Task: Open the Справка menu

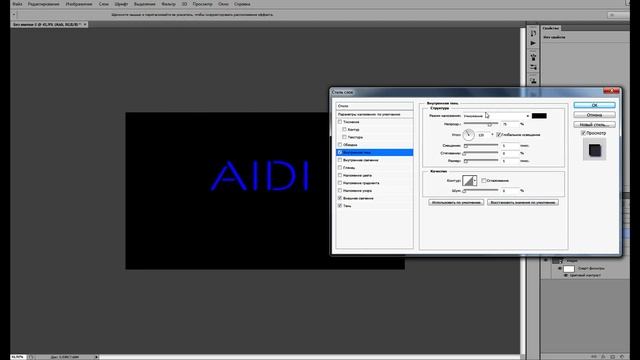Action: coord(242,4)
